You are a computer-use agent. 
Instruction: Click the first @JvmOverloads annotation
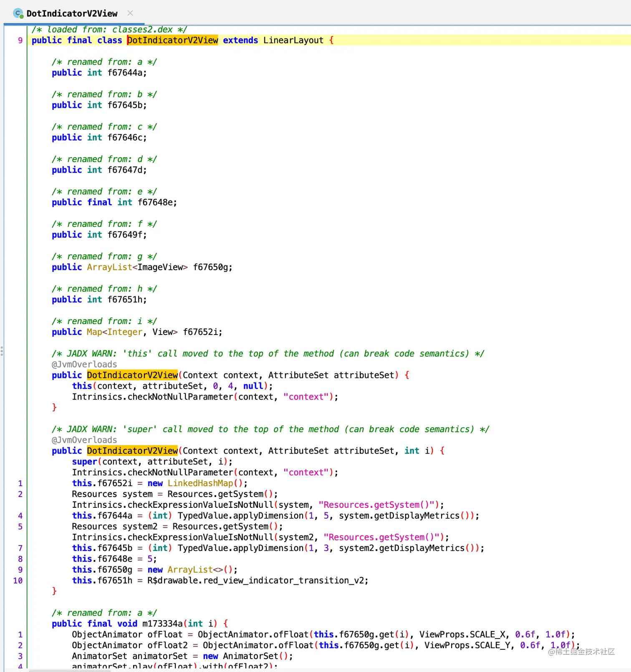pyautogui.click(x=84, y=364)
